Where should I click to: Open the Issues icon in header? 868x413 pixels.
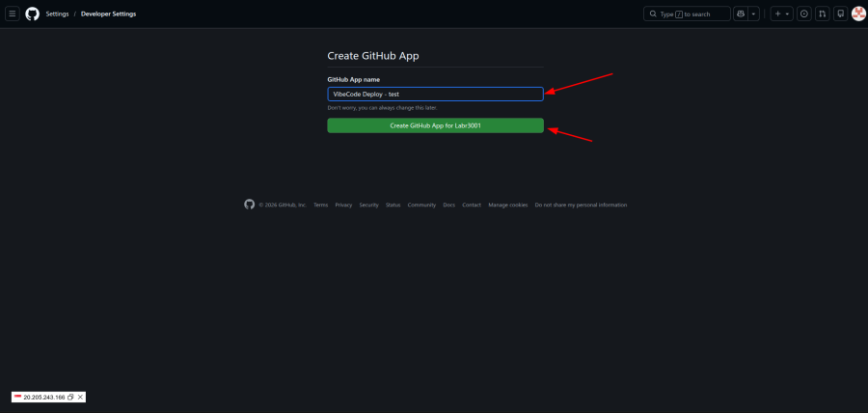804,14
